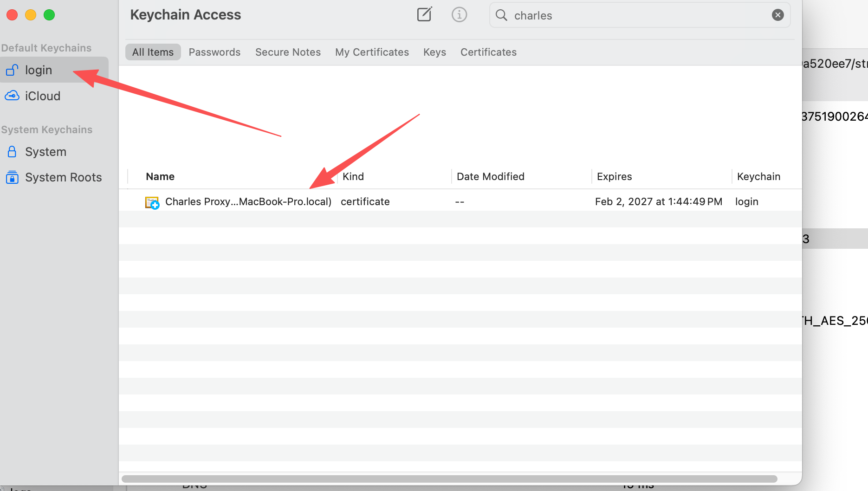Select the System keychain
This screenshot has height=491, width=868.
click(54, 152)
